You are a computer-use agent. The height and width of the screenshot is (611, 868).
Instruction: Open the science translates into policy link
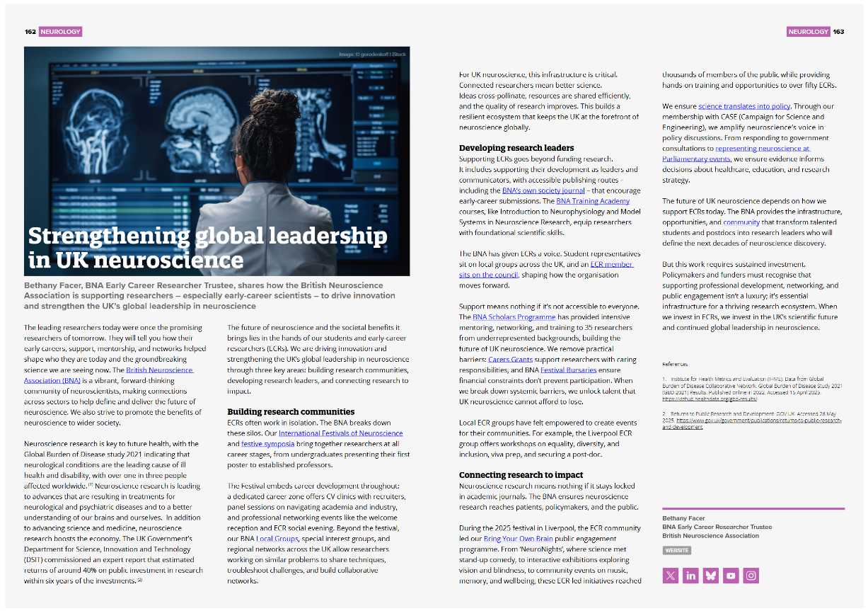point(744,105)
